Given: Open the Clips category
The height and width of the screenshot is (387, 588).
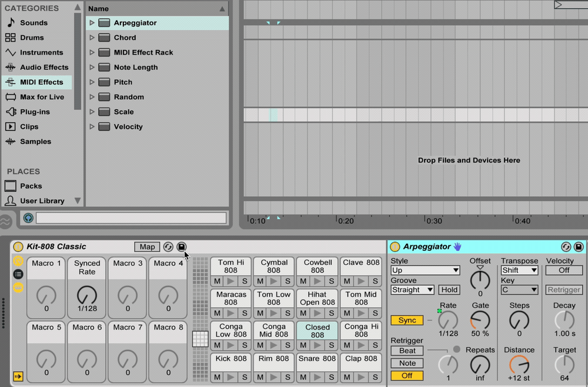Looking at the screenshot, I should point(29,127).
